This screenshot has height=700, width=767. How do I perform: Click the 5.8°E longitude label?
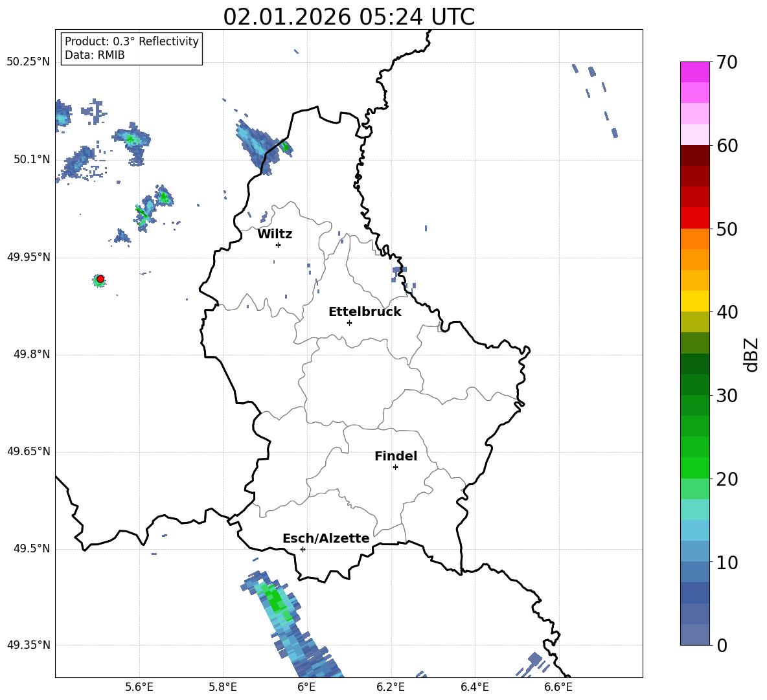click(223, 687)
